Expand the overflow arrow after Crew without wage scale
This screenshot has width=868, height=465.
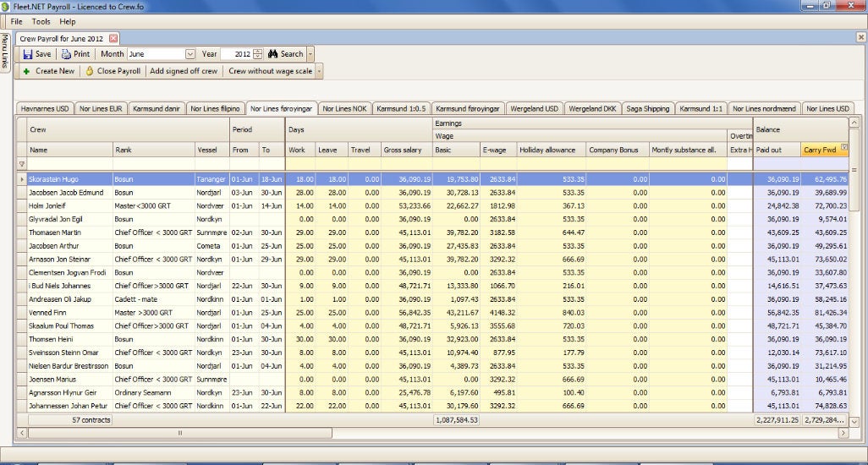coord(319,72)
